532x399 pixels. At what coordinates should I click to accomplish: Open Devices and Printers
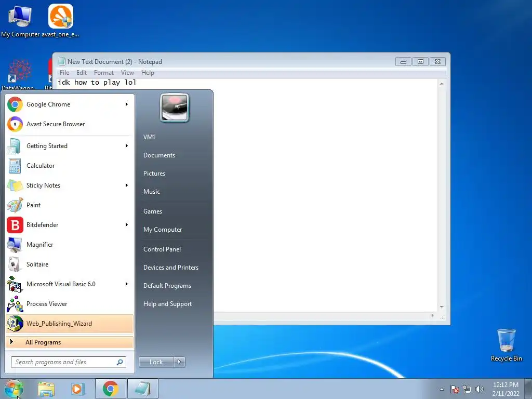coord(170,268)
